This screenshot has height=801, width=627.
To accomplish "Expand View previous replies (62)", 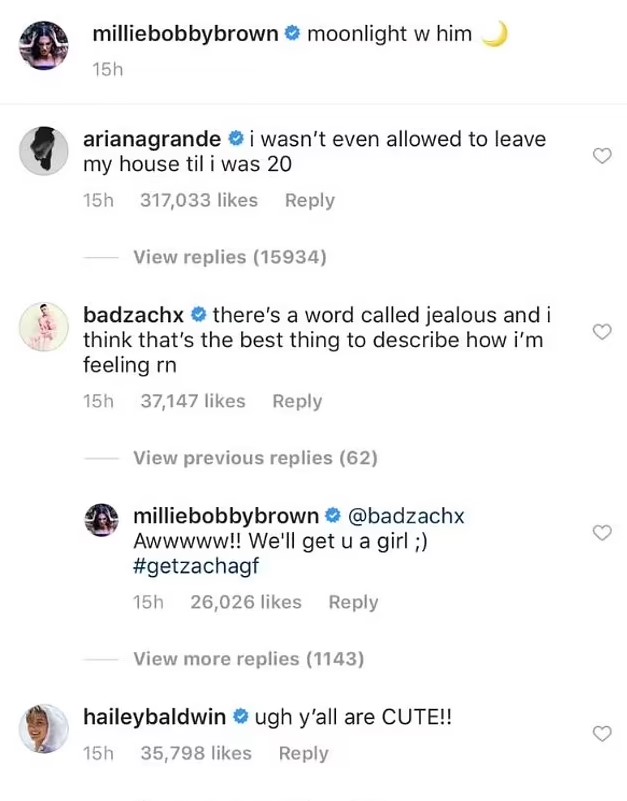I will pos(255,458).
